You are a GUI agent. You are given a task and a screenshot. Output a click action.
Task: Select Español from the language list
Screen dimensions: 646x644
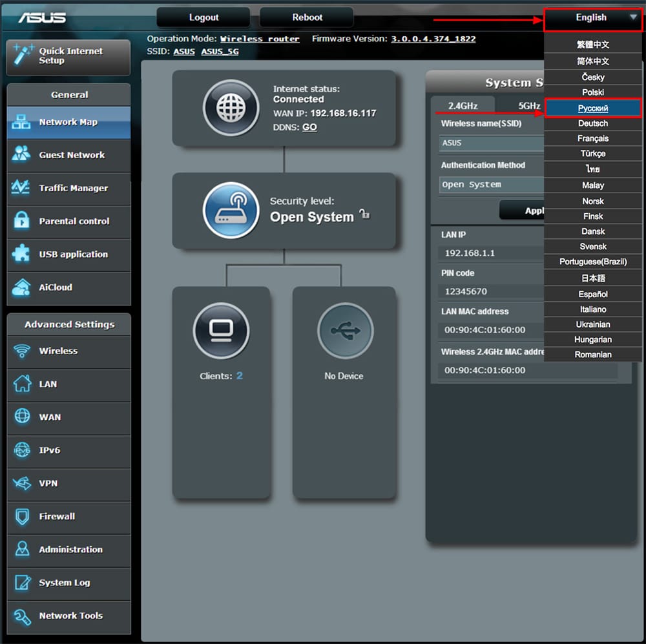pos(593,294)
